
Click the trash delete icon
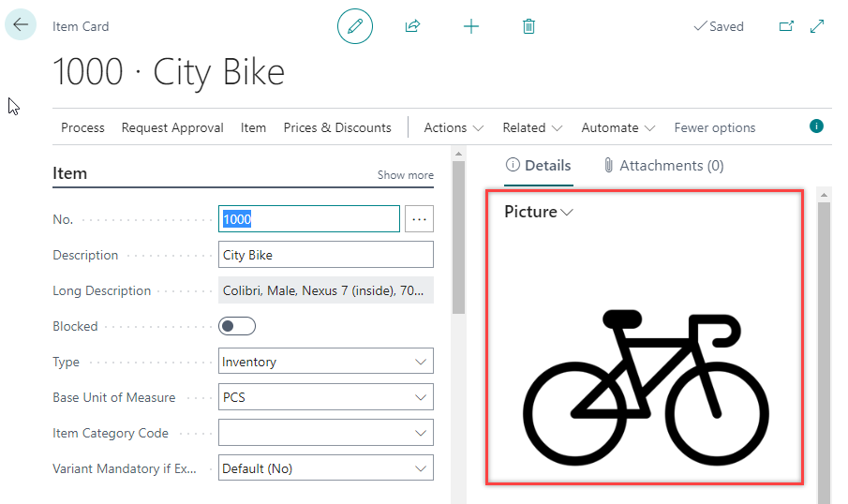[528, 26]
